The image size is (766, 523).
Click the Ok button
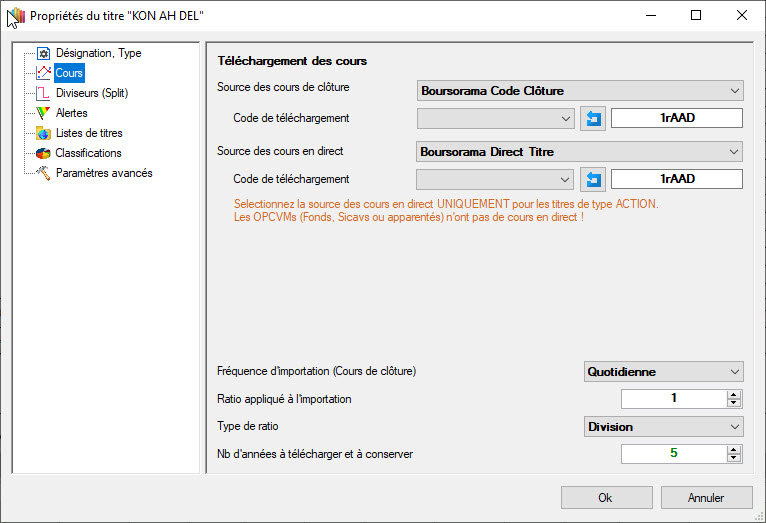pos(606,497)
